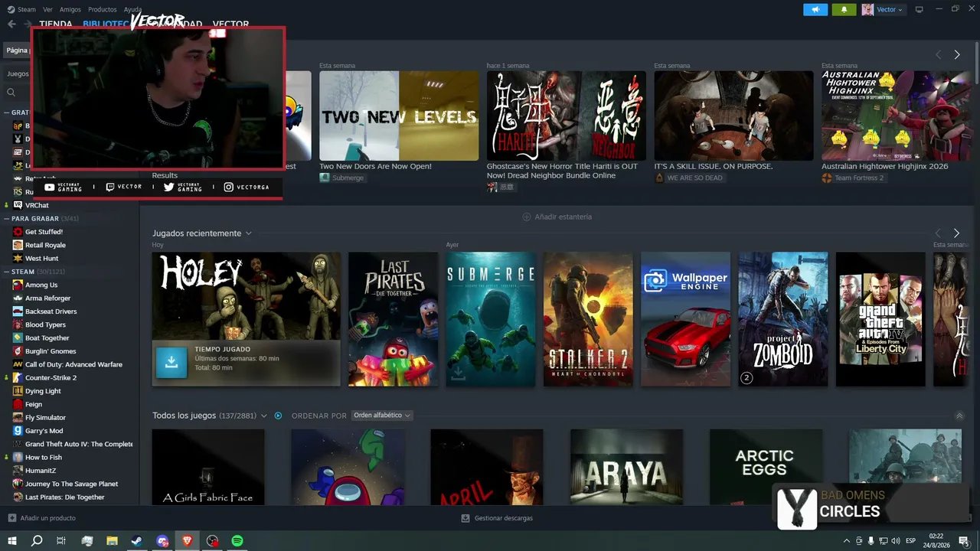Open Spotify from the taskbar

click(237, 541)
